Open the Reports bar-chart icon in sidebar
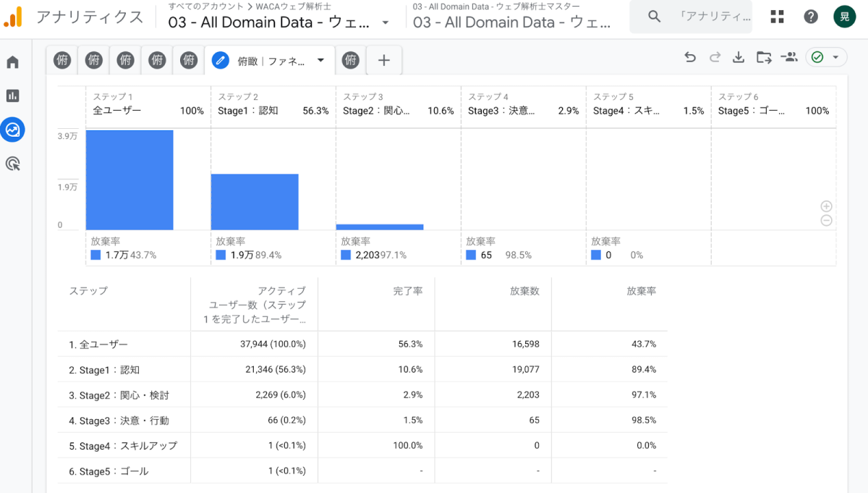Image resolution: width=868 pixels, height=493 pixels. 12,96
